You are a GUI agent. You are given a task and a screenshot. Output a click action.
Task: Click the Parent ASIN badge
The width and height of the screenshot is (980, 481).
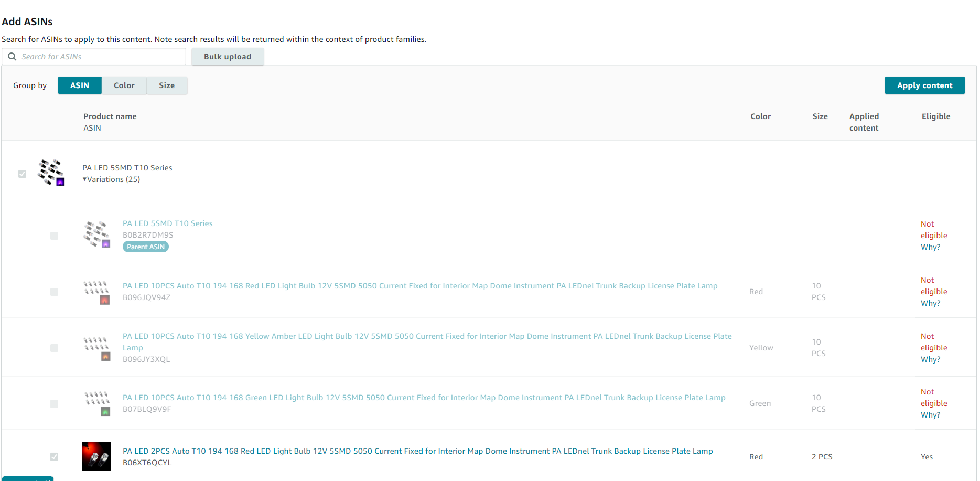click(x=145, y=247)
